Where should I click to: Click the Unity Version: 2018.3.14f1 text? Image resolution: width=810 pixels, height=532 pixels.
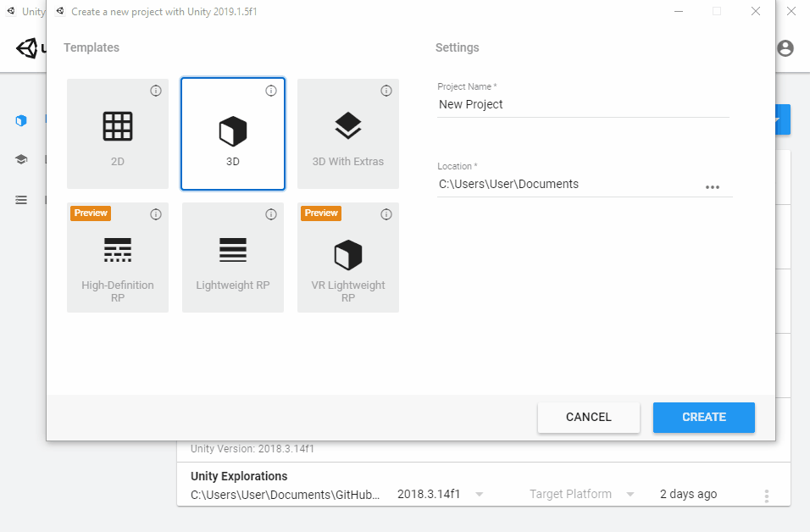252,449
